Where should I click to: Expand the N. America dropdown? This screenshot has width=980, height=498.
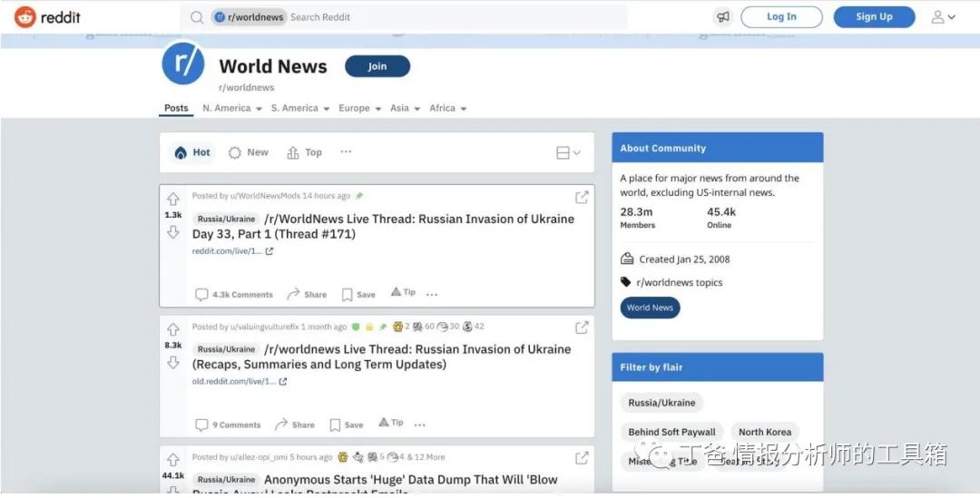[x=232, y=108]
